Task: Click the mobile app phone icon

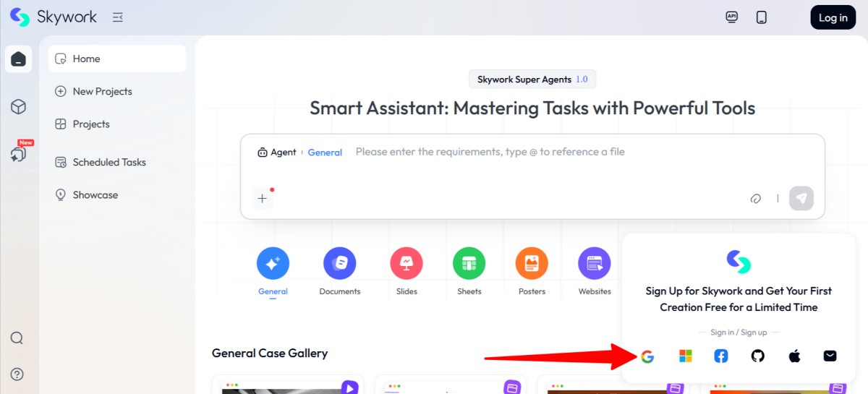Action: 761,17
